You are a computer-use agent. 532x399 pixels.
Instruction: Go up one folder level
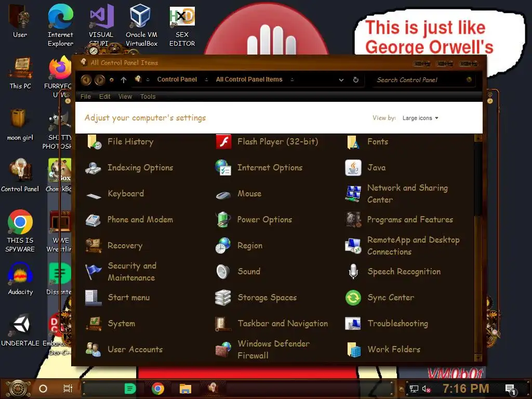[x=124, y=80]
